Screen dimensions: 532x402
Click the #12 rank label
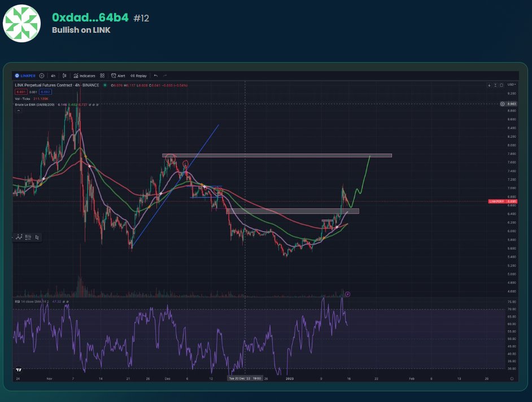(141, 18)
